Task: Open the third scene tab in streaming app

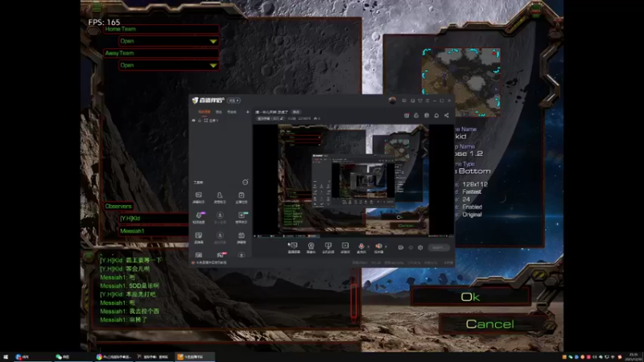Action: tap(232, 112)
